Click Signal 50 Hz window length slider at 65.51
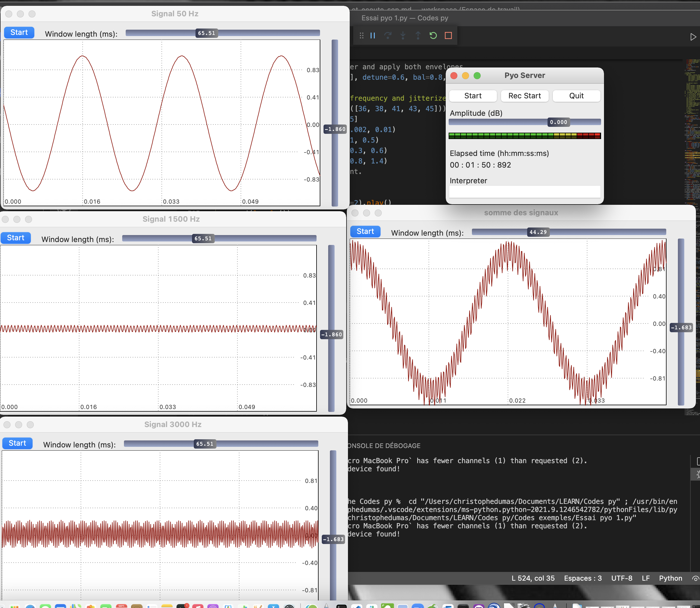 207,33
